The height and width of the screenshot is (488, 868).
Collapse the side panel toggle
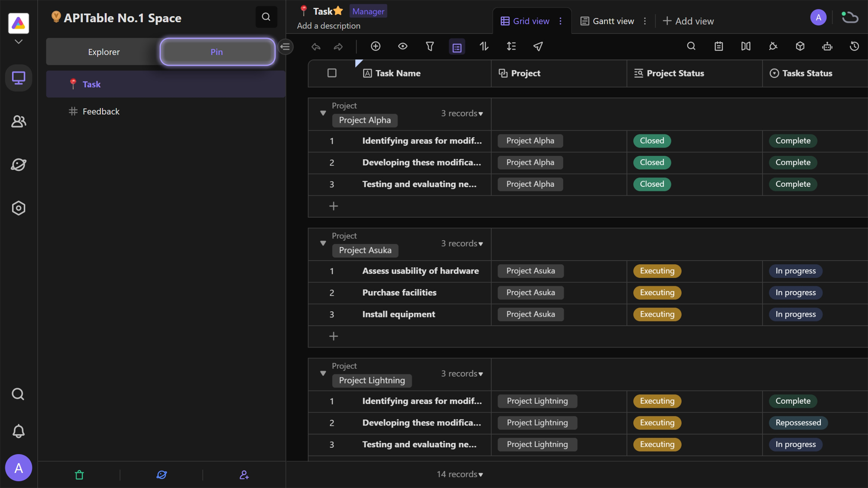point(285,47)
